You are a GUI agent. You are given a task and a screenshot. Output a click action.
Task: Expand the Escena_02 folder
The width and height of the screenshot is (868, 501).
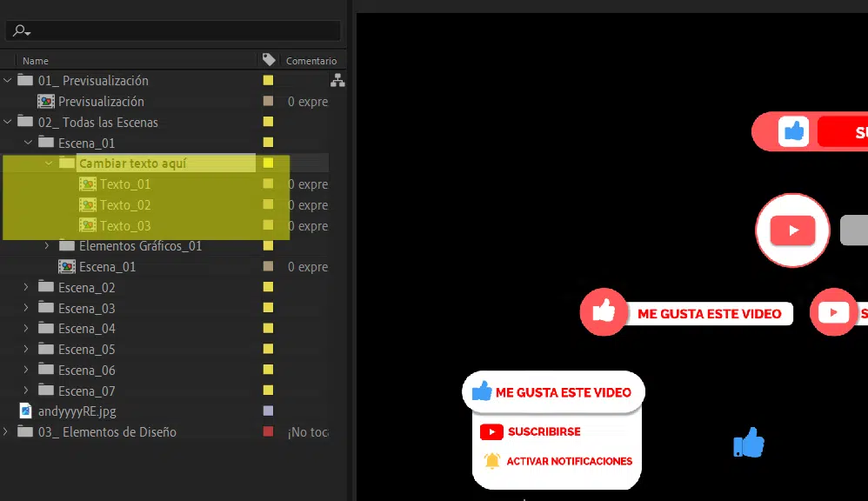coord(26,287)
